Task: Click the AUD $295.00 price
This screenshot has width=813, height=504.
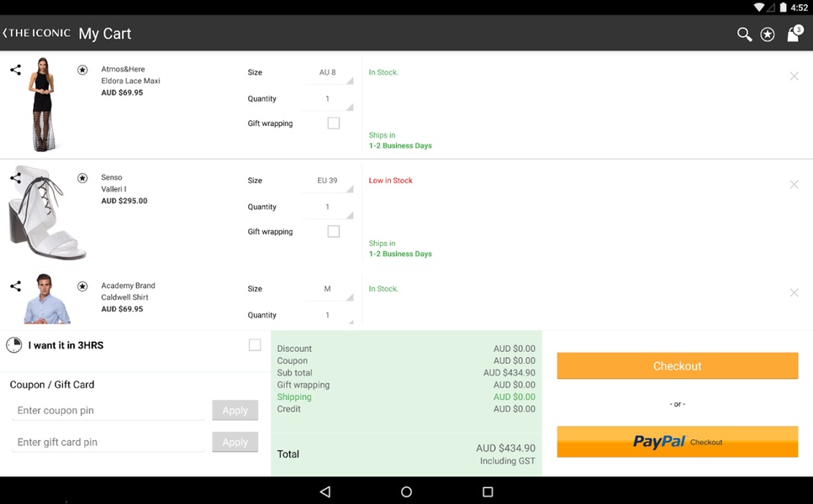Action: click(x=124, y=201)
